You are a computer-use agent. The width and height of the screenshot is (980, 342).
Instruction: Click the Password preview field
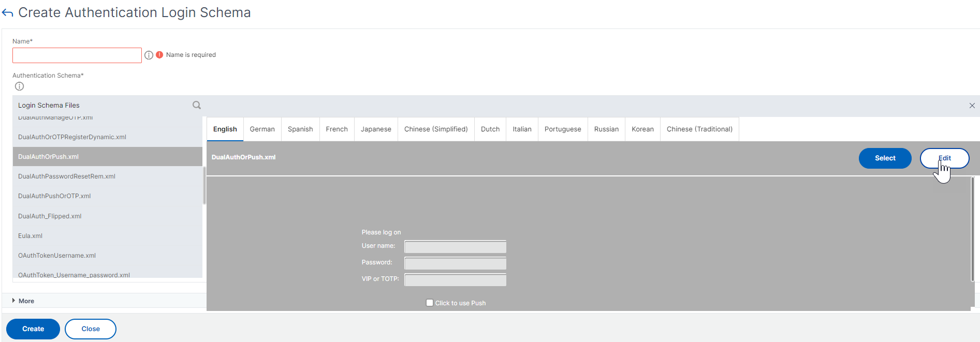pyautogui.click(x=455, y=263)
